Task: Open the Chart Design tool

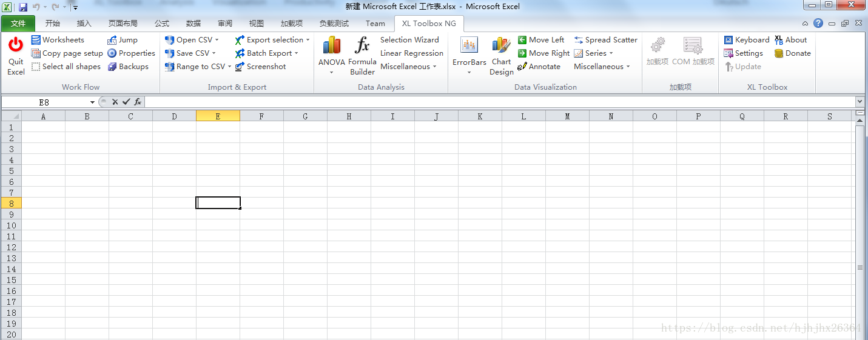Action: (501, 55)
